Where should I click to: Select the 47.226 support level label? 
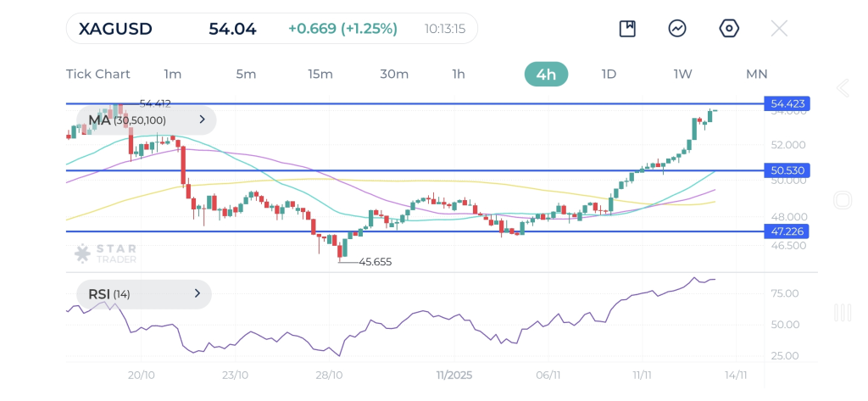787,231
